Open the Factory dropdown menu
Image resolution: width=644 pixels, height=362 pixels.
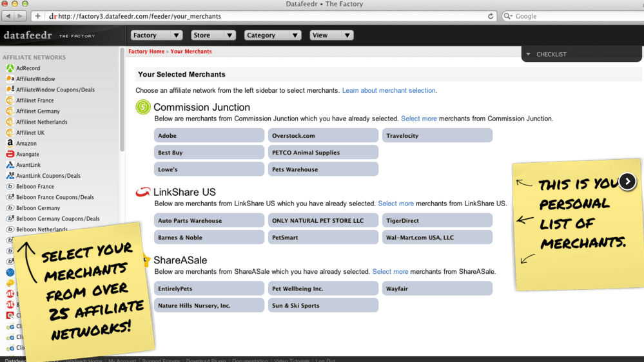click(157, 35)
